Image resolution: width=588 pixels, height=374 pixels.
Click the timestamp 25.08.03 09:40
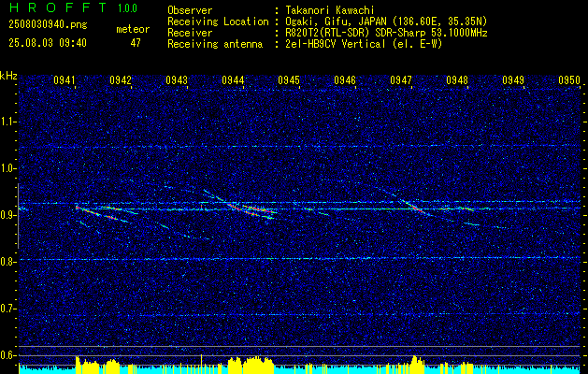(x=48, y=43)
